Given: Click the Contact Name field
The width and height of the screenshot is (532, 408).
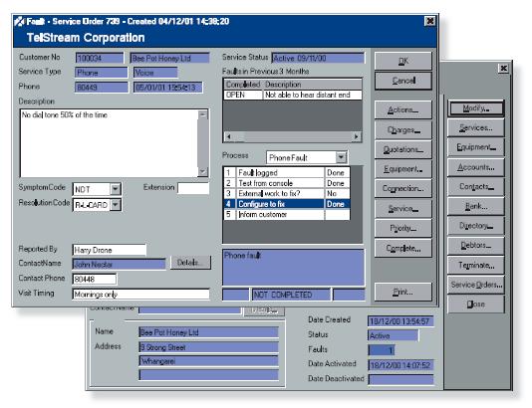Looking at the screenshot, I should coord(119,264).
